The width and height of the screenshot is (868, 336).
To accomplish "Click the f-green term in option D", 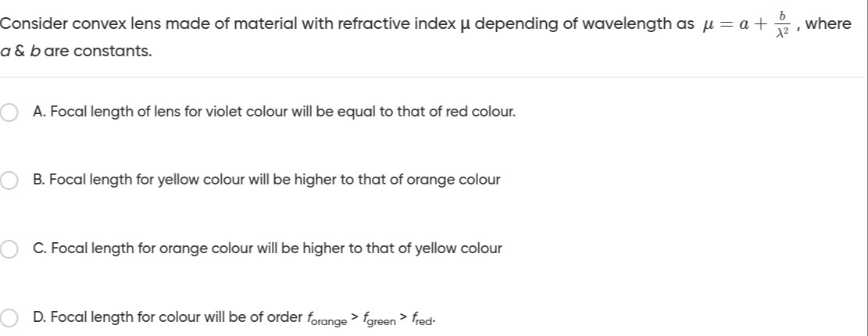I will 378,319.
